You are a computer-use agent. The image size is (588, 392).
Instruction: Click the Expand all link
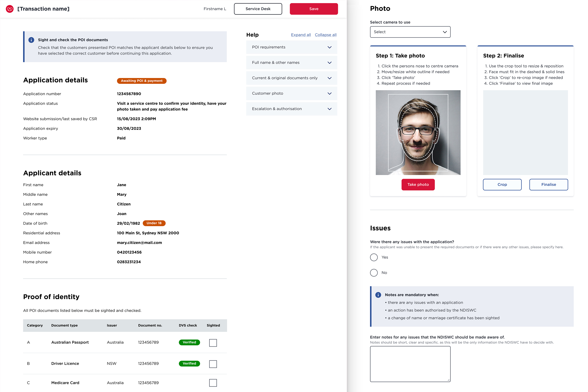(301, 35)
